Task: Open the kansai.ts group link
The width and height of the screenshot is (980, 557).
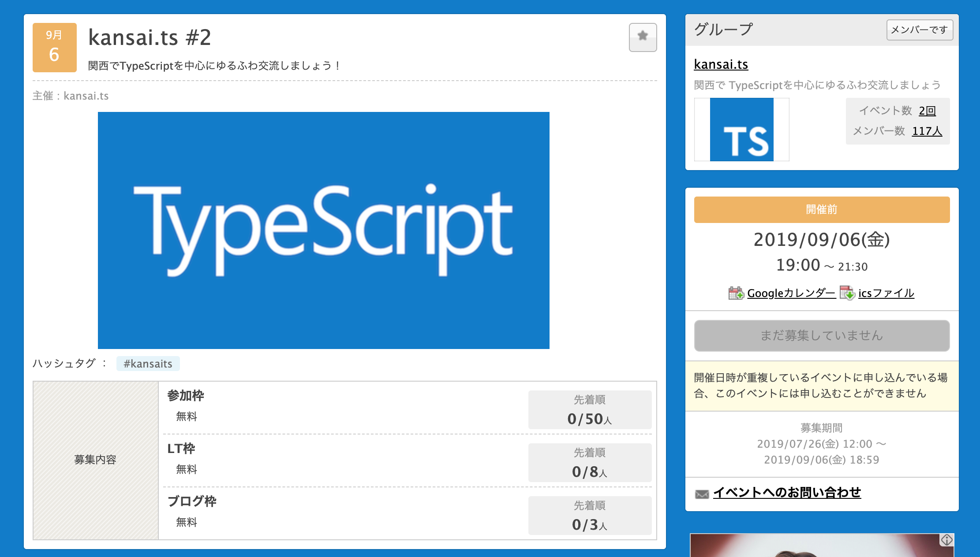Action: coord(721,64)
